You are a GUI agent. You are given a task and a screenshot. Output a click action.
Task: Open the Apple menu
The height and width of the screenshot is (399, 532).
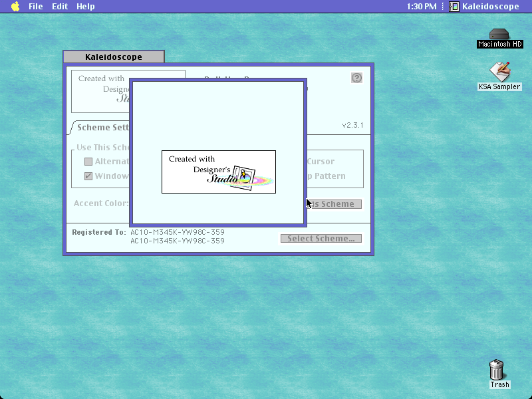click(15, 6)
